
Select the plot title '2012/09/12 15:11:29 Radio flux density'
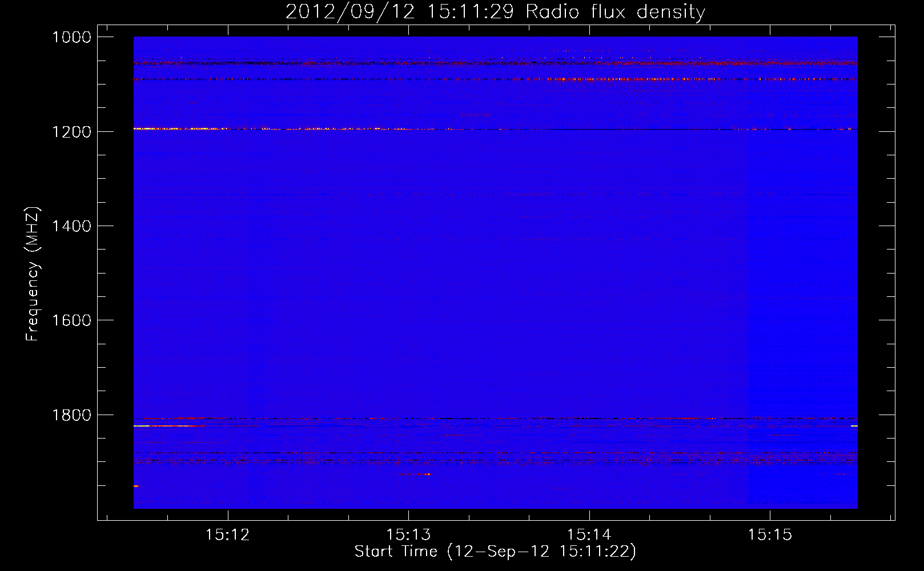[x=495, y=11]
